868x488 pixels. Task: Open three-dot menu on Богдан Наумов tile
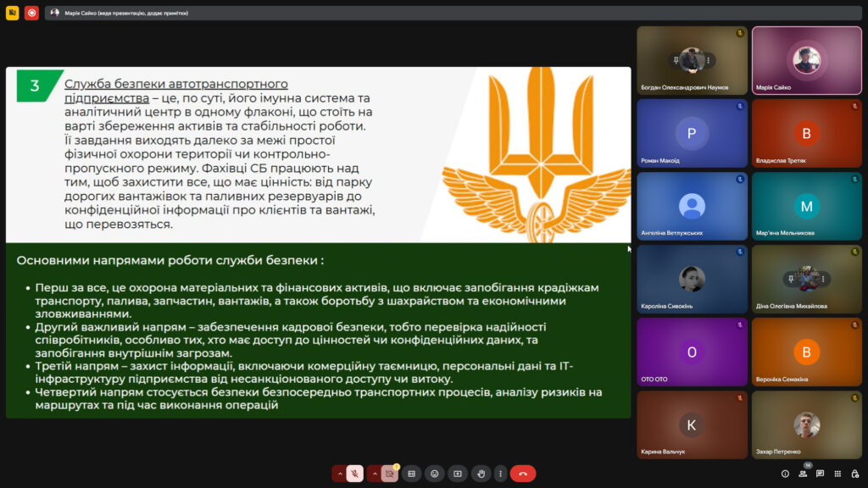tap(708, 60)
